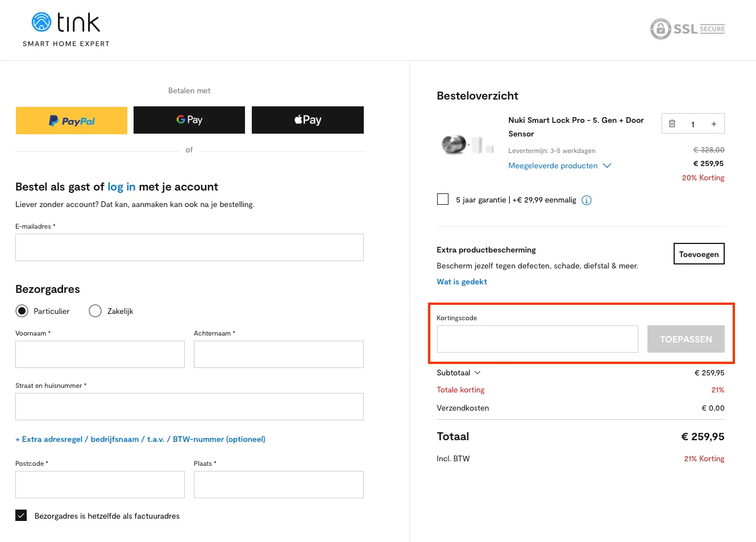Image resolution: width=756 pixels, height=542 pixels.
Task: Click Toevoegen for extra productbescherming
Action: pyautogui.click(x=699, y=254)
